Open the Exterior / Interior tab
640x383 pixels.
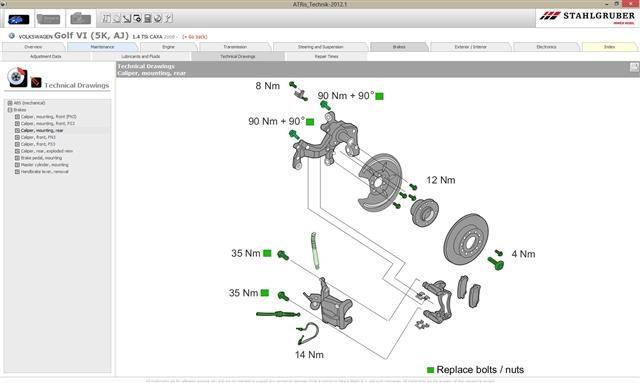(470, 47)
